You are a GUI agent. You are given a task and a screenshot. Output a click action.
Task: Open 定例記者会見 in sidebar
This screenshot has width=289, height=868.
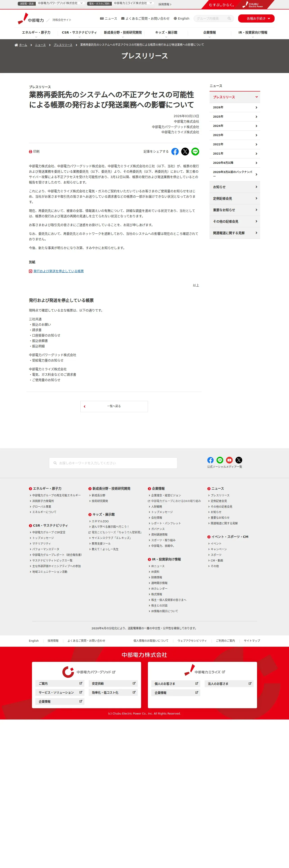(235, 199)
